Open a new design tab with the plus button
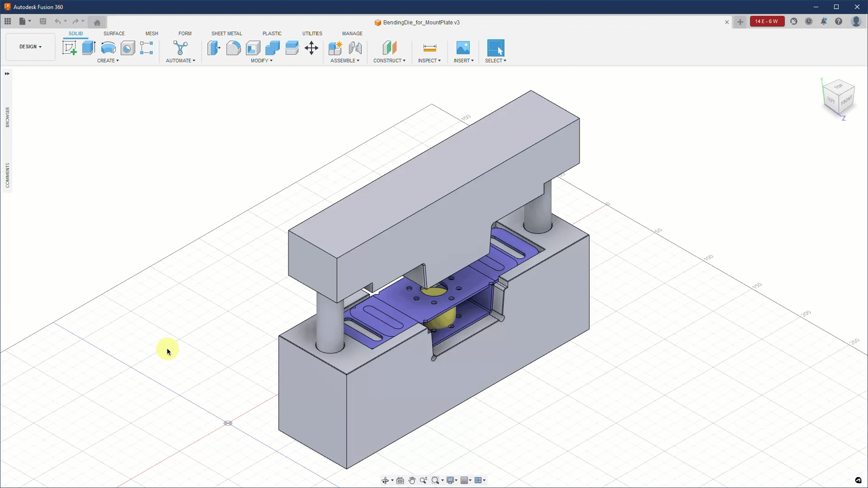Viewport: 868px width, 488px height. [x=740, y=22]
